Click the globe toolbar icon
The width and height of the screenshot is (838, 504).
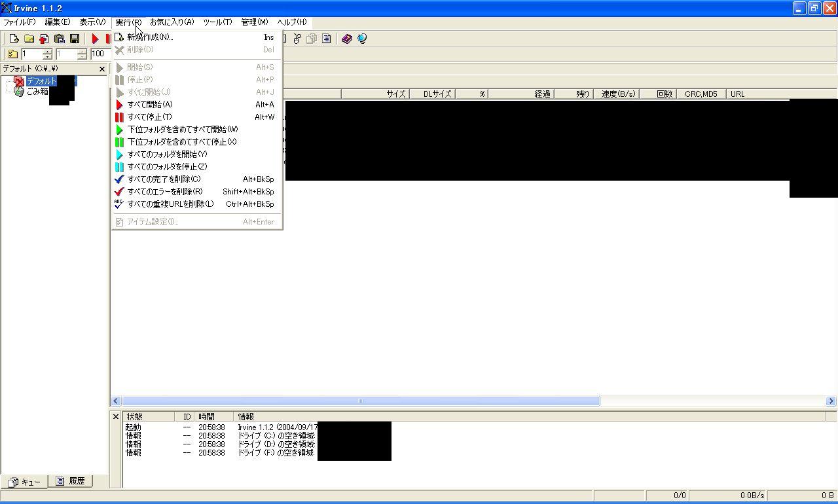362,39
